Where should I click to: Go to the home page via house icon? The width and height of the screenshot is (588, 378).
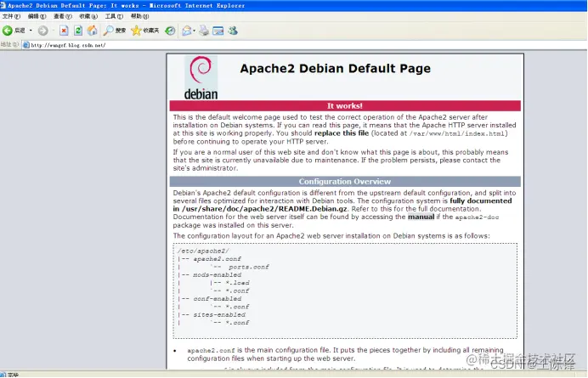[93, 31]
